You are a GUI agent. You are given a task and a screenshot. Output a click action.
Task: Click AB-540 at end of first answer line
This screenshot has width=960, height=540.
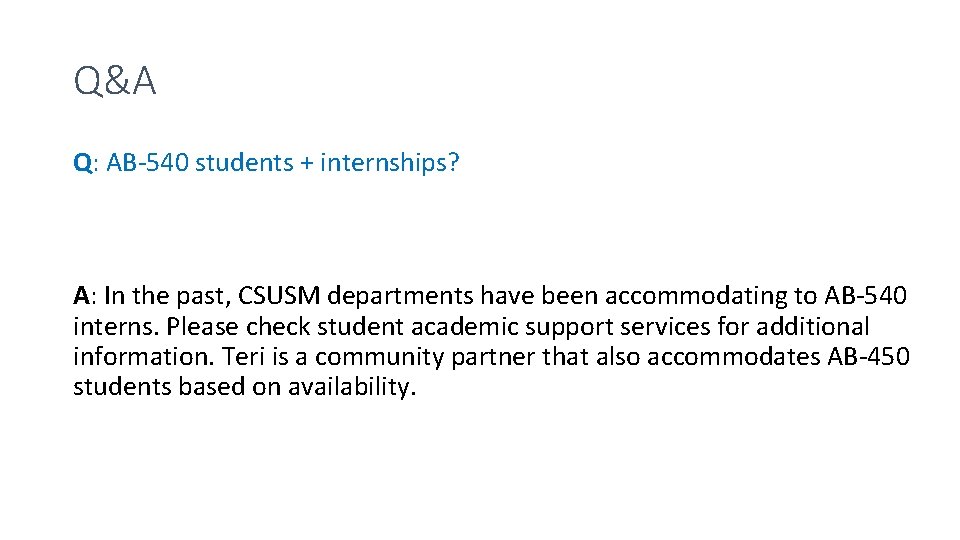(x=866, y=296)
